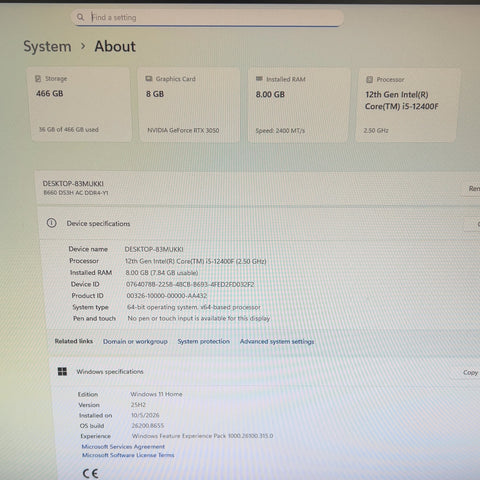The image size is (480, 480).
Task: Select 8.00 GB (7.84 GB usable) text
Action: point(162,273)
